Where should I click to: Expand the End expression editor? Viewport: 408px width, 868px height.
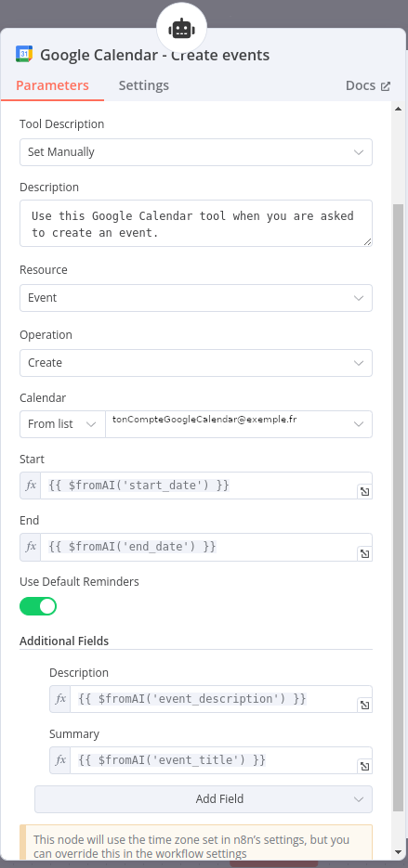(x=364, y=553)
